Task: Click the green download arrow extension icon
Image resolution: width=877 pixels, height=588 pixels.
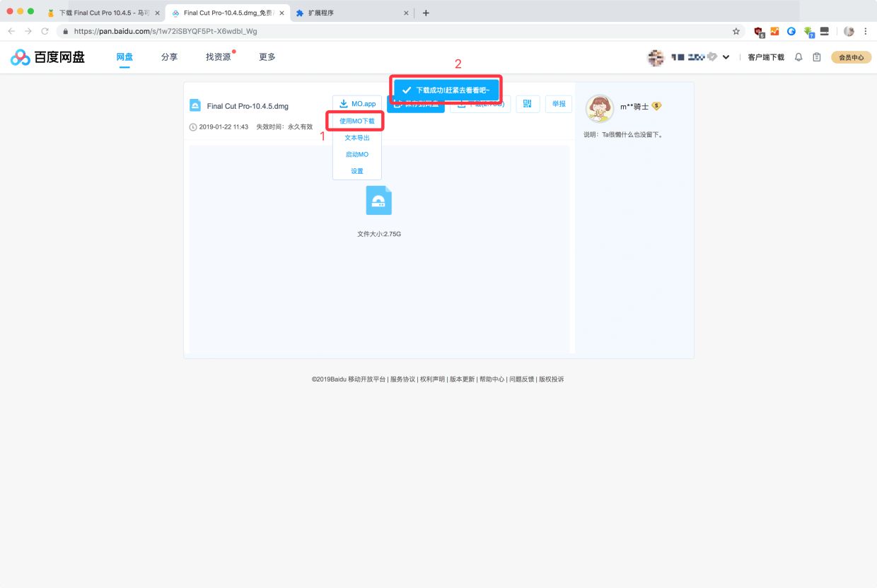Action: pos(809,32)
